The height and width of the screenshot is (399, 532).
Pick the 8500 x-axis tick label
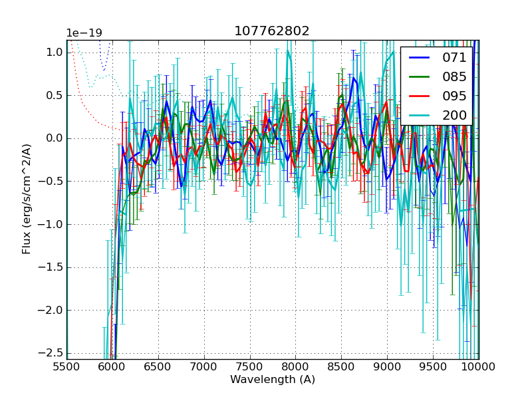point(342,366)
